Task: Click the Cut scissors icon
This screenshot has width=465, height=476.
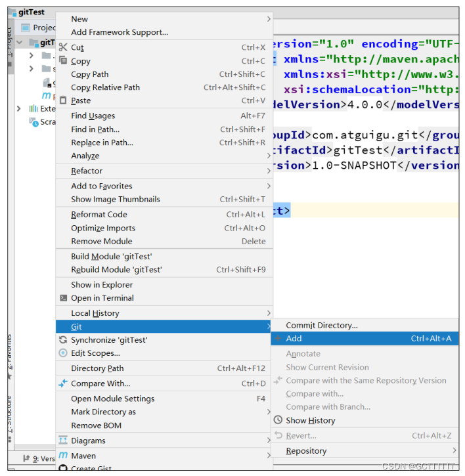Action: point(63,47)
